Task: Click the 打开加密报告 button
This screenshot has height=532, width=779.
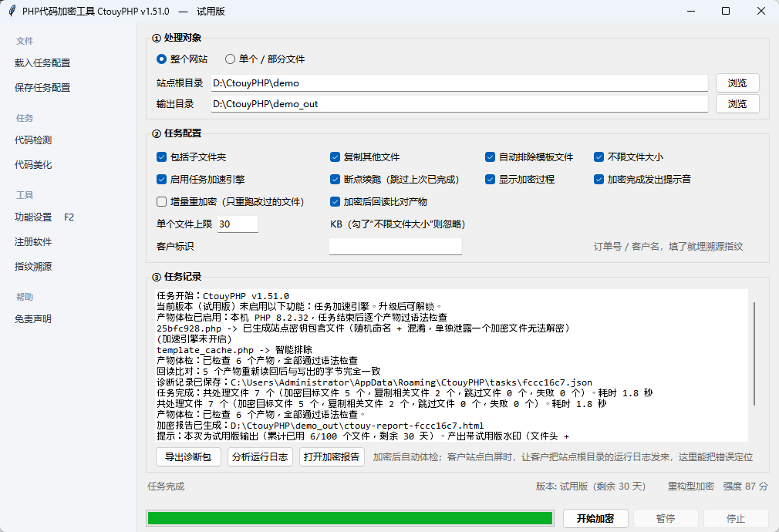Action: point(332,457)
